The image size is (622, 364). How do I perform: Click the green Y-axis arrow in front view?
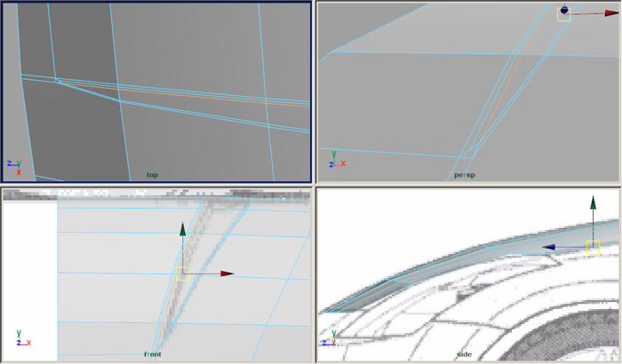(183, 230)
